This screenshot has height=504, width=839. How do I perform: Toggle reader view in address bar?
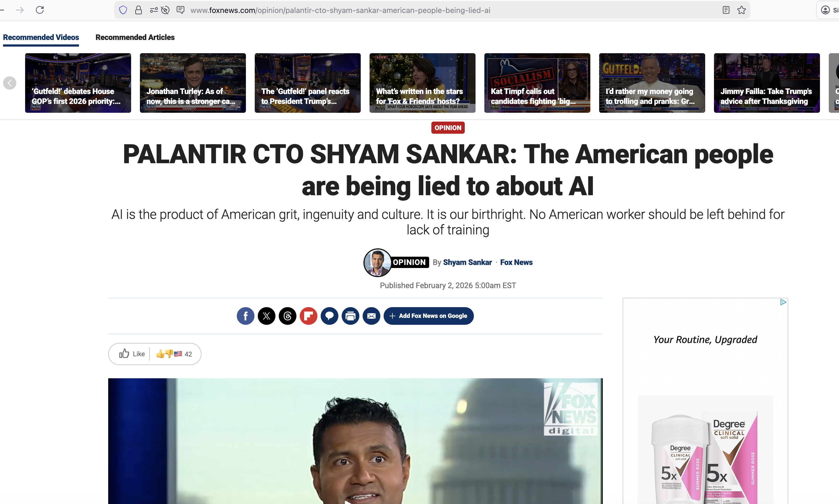coord(726,10)
